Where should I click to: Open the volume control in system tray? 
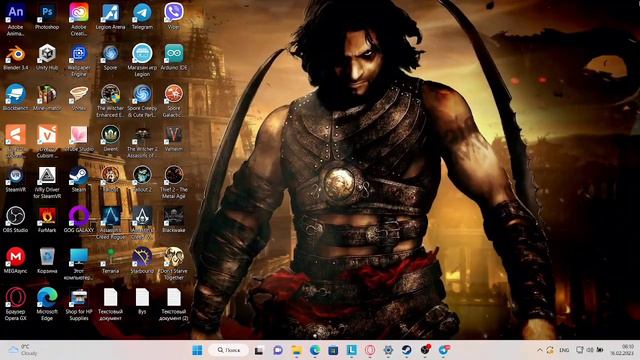(x=590, y=350)
